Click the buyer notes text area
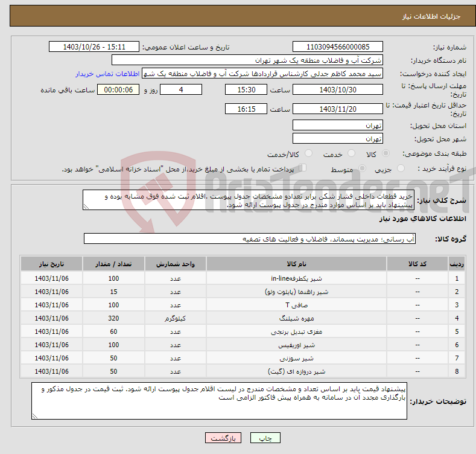The height and width of the screenshot is (454, 476). click(219, 401)
